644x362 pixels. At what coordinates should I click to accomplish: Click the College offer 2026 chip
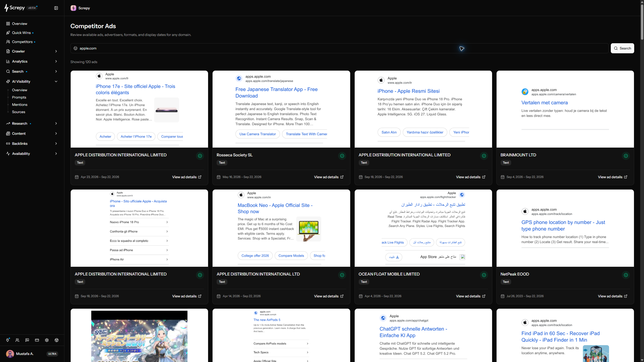(255, 256)
